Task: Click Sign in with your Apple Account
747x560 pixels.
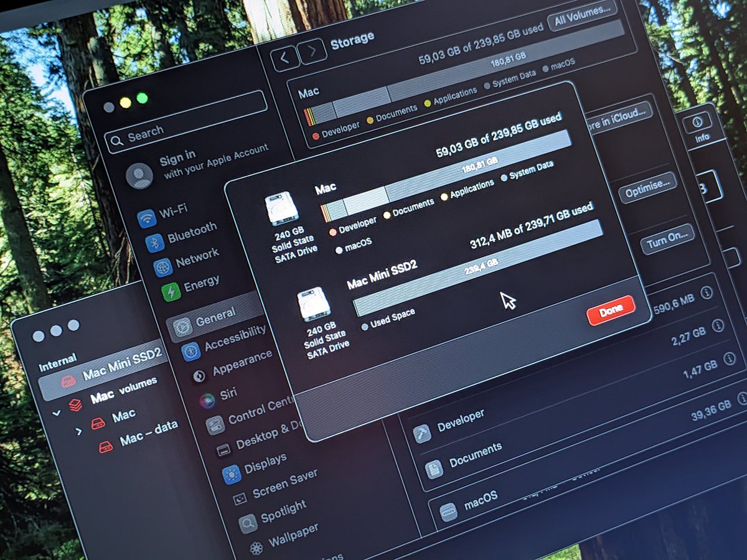Action: tap(213, 162)
